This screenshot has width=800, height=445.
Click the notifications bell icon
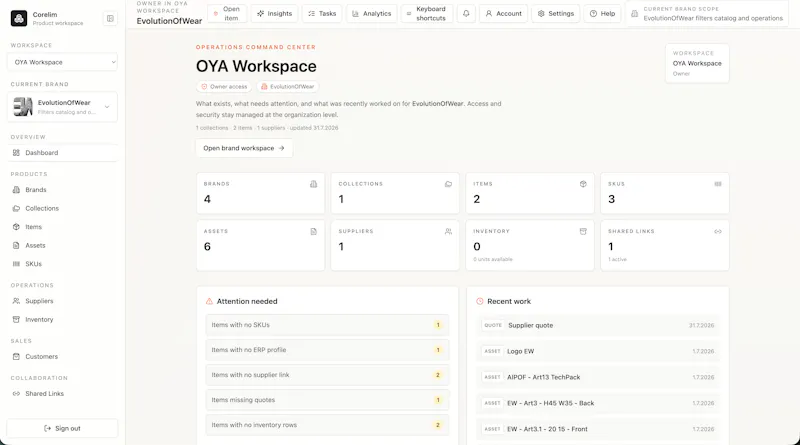click(x=466, y=14)
